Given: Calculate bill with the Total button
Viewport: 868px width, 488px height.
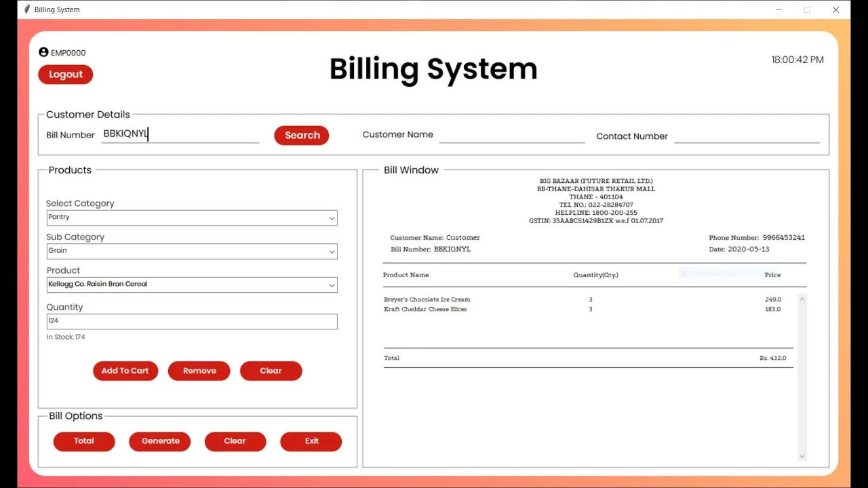Looking at the screenshot, I should pos(84,441).
